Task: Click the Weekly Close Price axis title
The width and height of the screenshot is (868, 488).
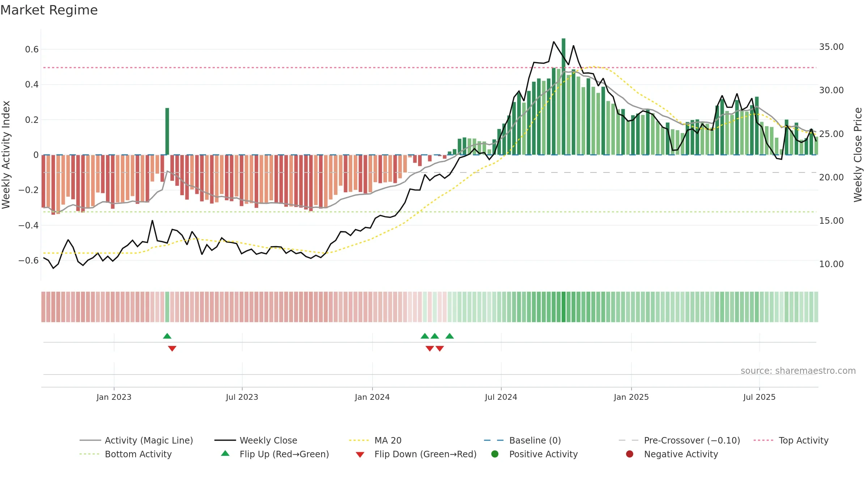Action: (858, 155)
